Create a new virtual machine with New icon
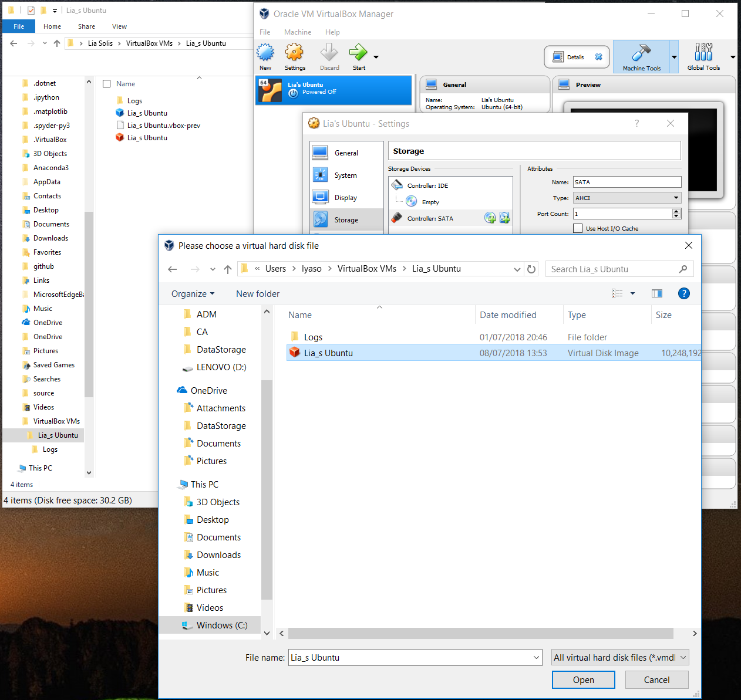741x700 pixels. (265, 56)
